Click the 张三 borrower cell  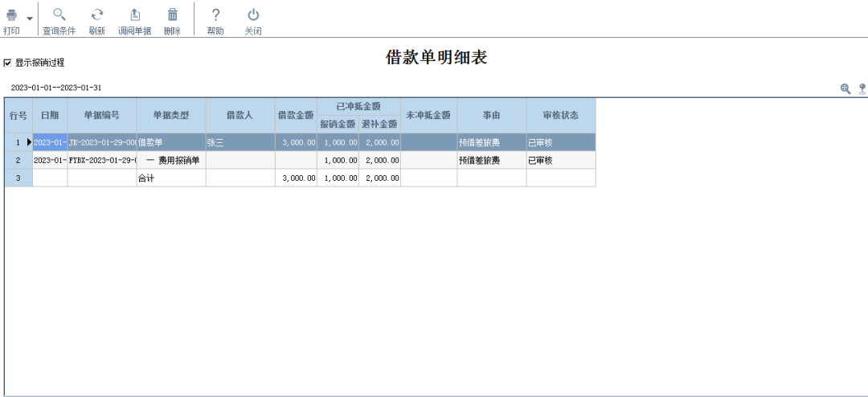tap(240, 142)
